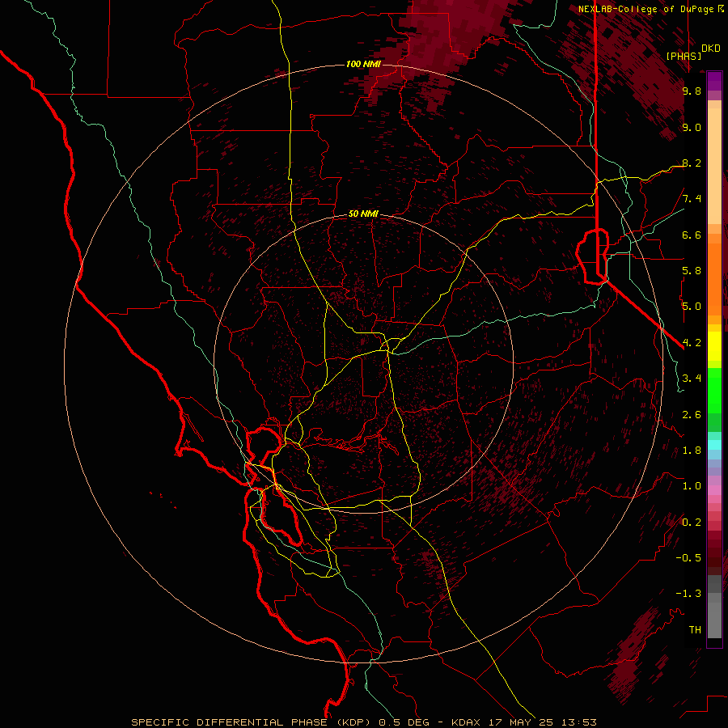The image size is (728, 728).
Task: Click the "9.8" color scale value
Action: tap(692, 91)
